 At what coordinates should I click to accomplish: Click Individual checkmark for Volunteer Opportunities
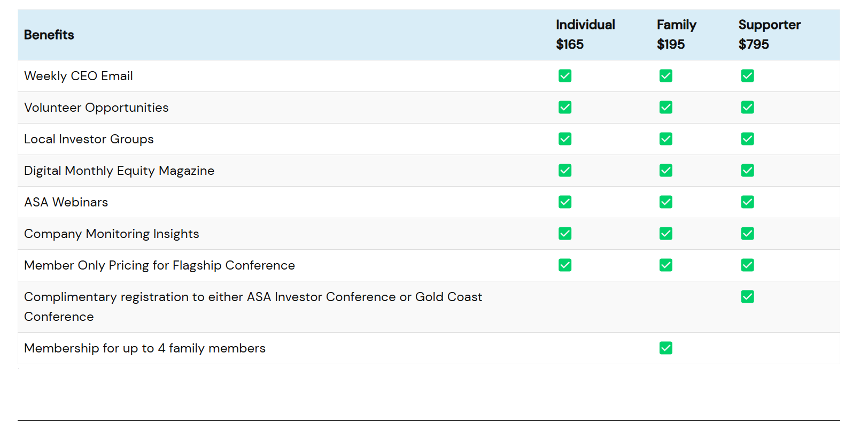(564, 107)
